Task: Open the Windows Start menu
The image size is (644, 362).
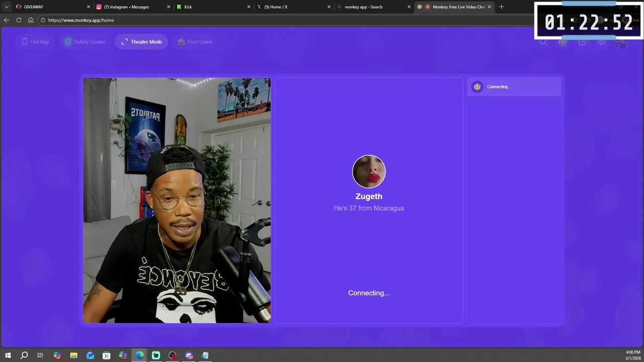Action: pyautogui.click(x=8, y=355)
